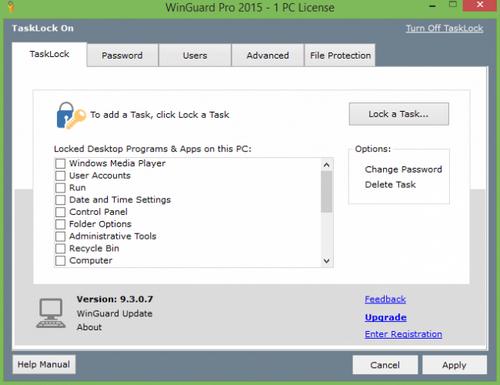Screen dimensions: 500x385
Task: Click the padlock and key icon
Action: (71, 116)
